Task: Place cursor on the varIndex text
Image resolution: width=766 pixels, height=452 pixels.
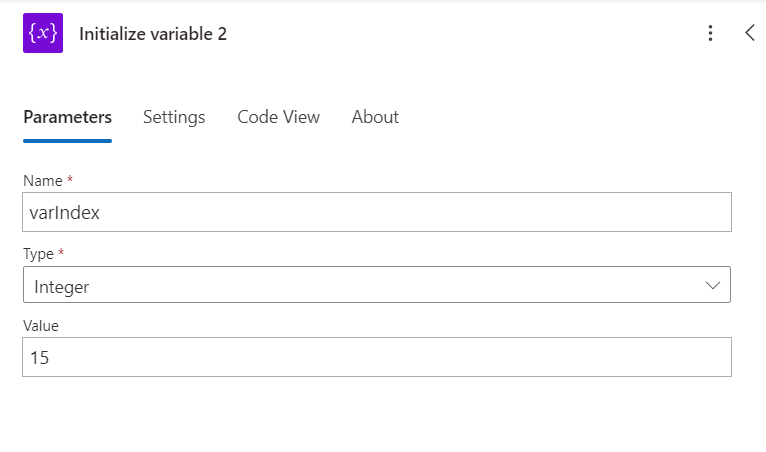Action: click(64, 213)
